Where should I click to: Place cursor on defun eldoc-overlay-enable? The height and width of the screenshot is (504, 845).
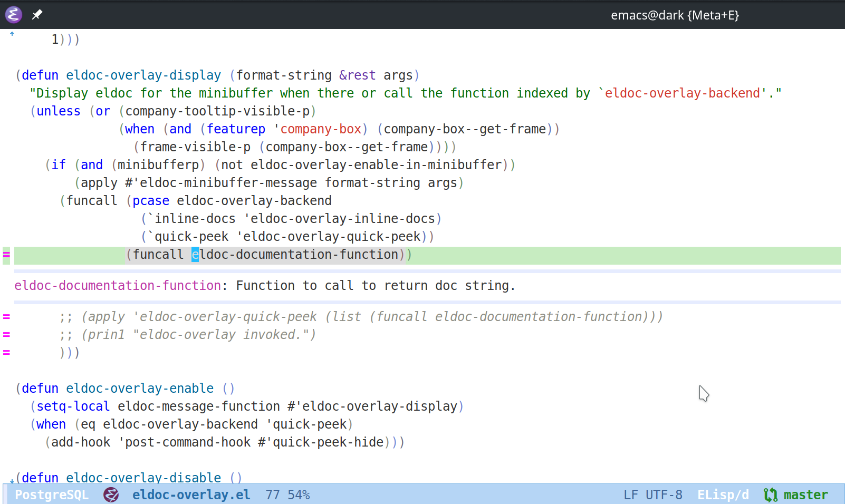coord(139,389)
